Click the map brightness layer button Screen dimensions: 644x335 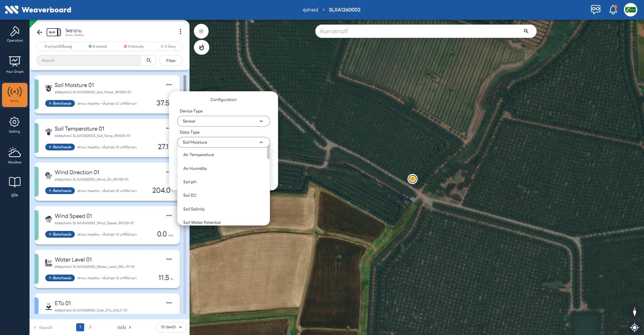click(201, 31)
